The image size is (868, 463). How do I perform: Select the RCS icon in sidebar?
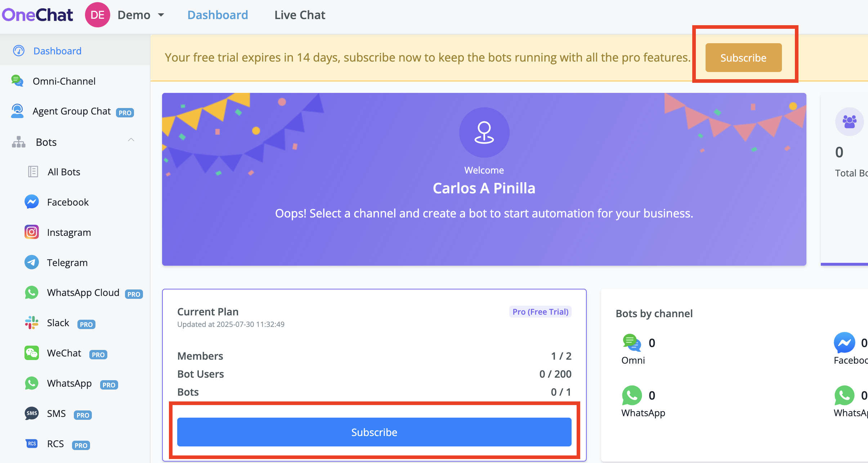click(x=32, y=444)
